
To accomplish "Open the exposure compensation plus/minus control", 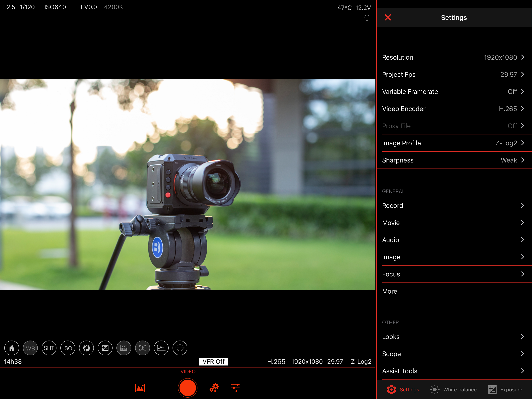I will pyautogui.click(x=105, y=348).
